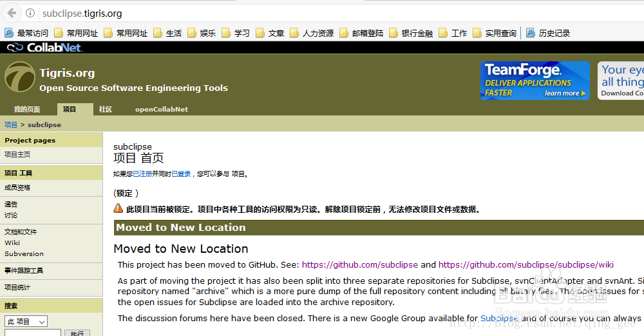Expand the 此 项目 search scope dropdown

pos(26,321)
